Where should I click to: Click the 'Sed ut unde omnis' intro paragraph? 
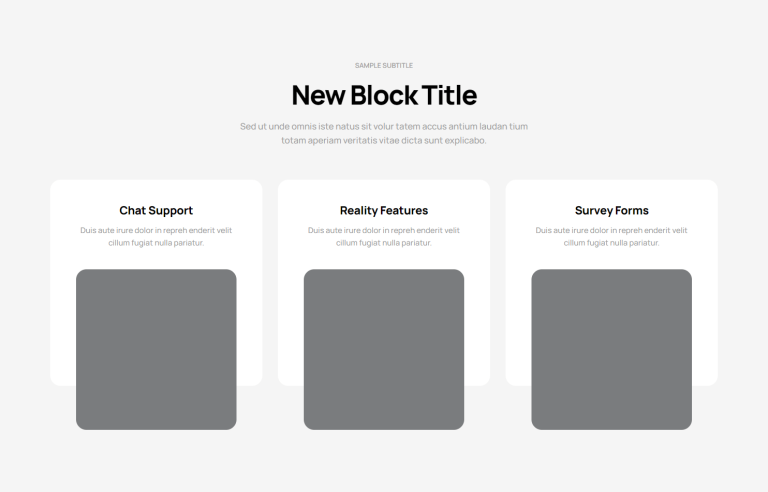(384, 133)
